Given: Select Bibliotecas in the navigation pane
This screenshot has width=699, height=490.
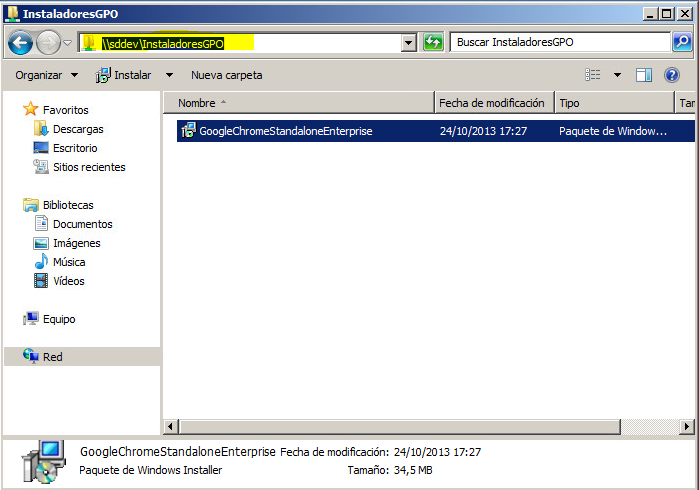Looking at the screenshot, I should (68, 205).
